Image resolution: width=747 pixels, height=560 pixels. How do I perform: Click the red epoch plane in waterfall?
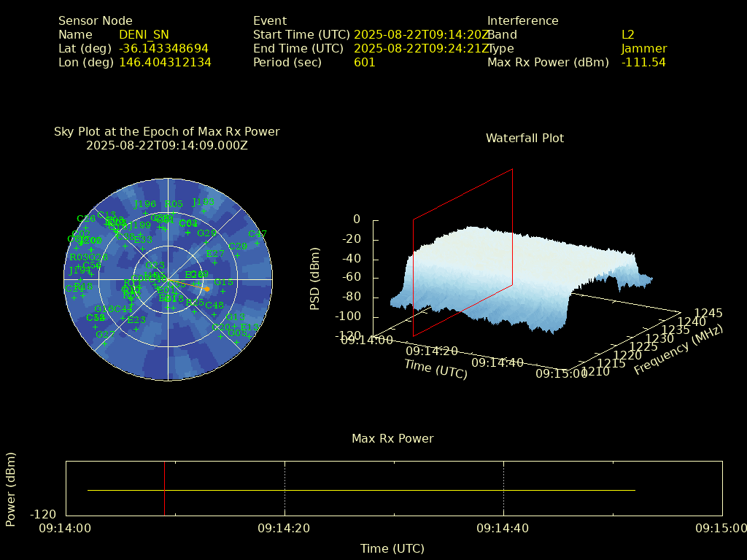point(462,252)
